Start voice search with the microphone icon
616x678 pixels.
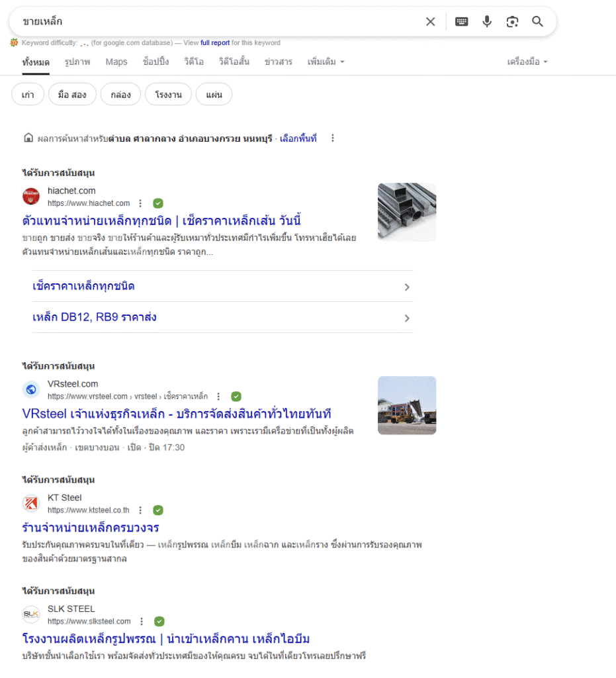[487, 22]
